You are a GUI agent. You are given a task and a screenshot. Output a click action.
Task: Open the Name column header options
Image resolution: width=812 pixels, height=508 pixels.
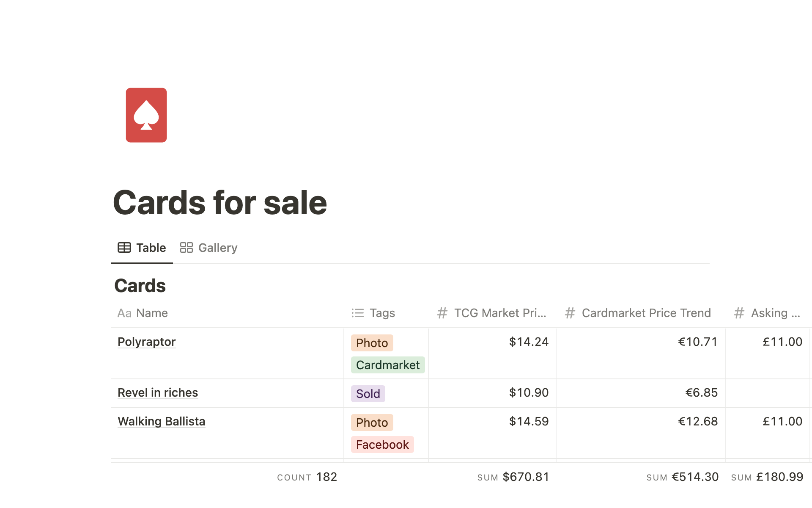(151, 313)
